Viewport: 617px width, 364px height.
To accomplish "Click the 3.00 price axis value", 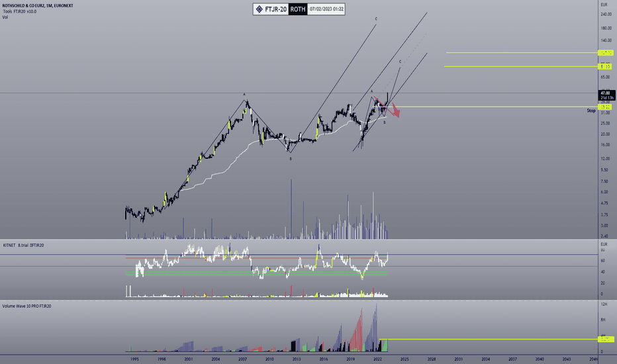I will pos(605,226).
